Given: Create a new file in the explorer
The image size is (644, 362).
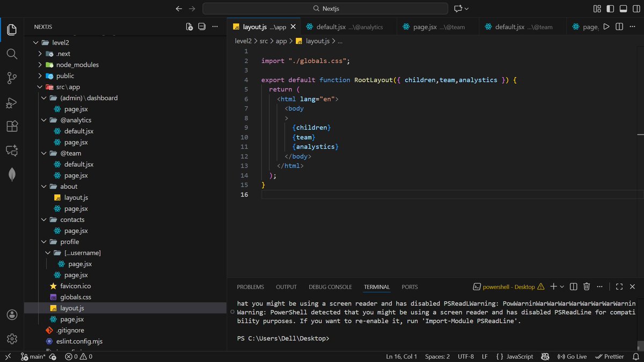Looking at the screenshot, I should (188, 26).
